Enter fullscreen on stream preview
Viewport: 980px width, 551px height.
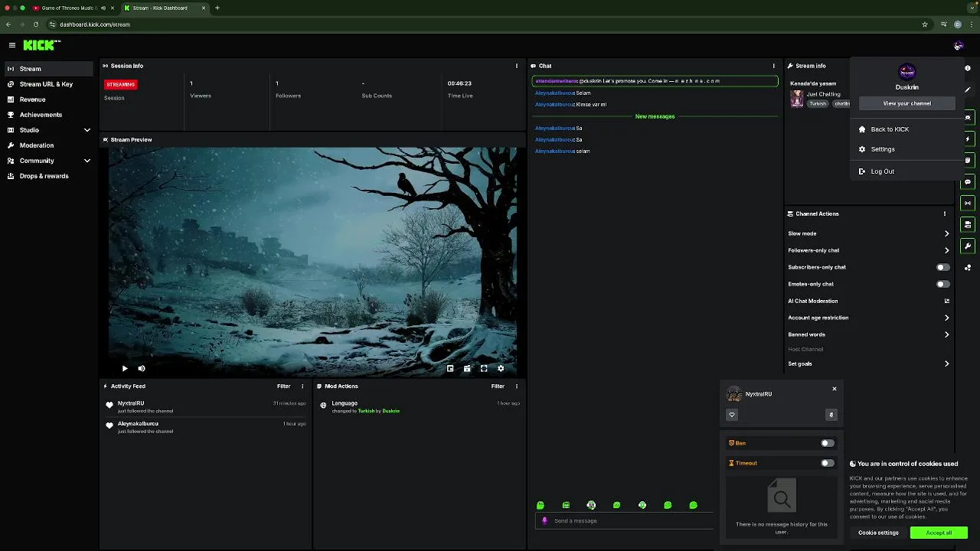[x=484, y=369]
